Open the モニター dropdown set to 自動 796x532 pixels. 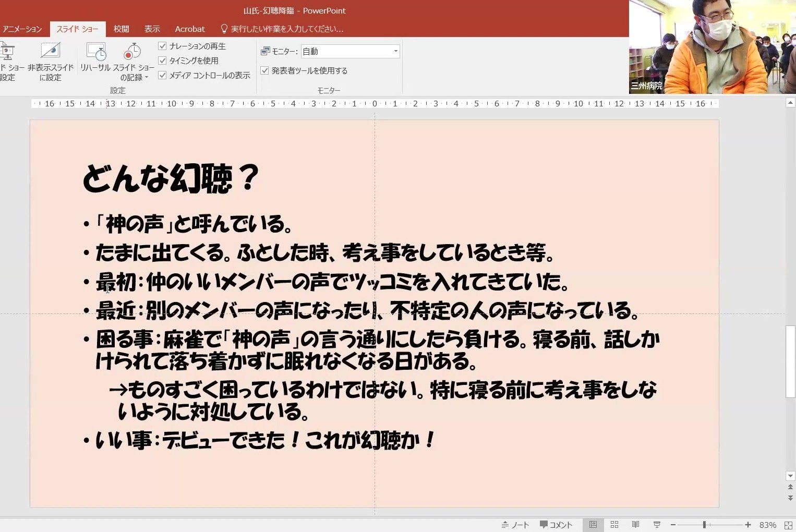[x=395, y=51]
